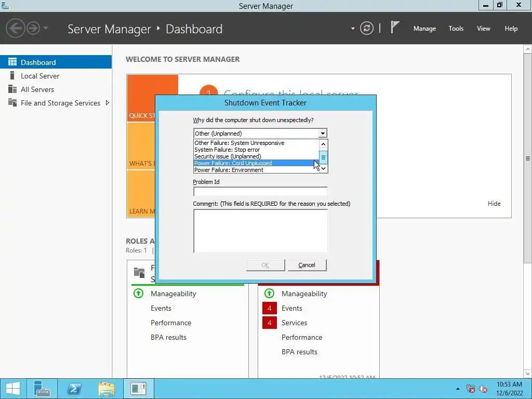Image resolution: width=532 pixels, height=399 pixels.
Task: Open Performance in the right server tile
Action: point(302,337)
